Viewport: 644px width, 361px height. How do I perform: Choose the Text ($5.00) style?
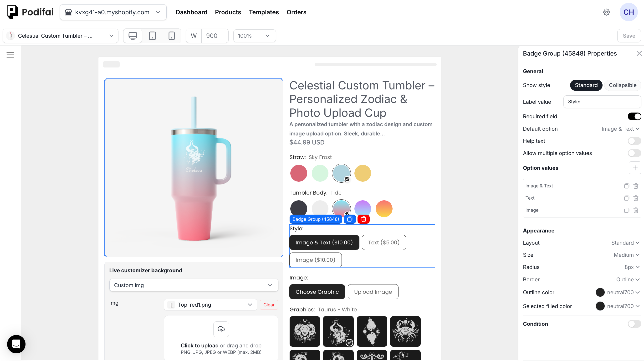(x=384, y=242)
